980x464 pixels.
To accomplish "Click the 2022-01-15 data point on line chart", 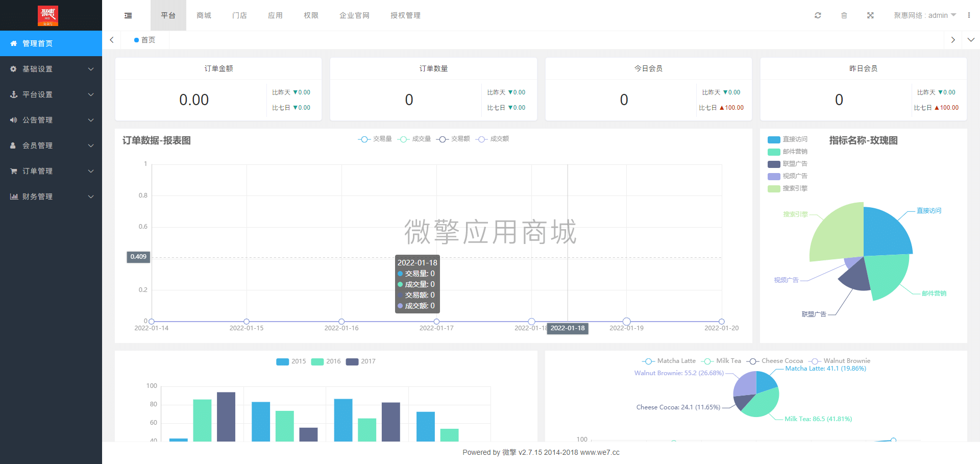I will click(x=247, y=322).
